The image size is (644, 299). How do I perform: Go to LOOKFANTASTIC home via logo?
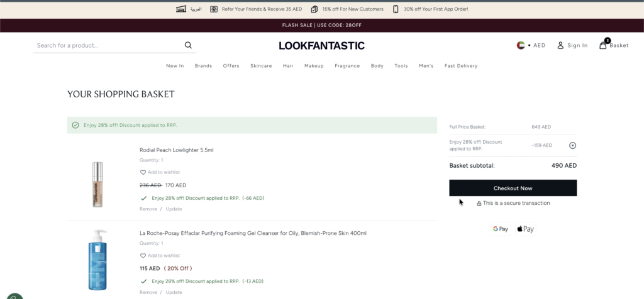tap(321, 45)
